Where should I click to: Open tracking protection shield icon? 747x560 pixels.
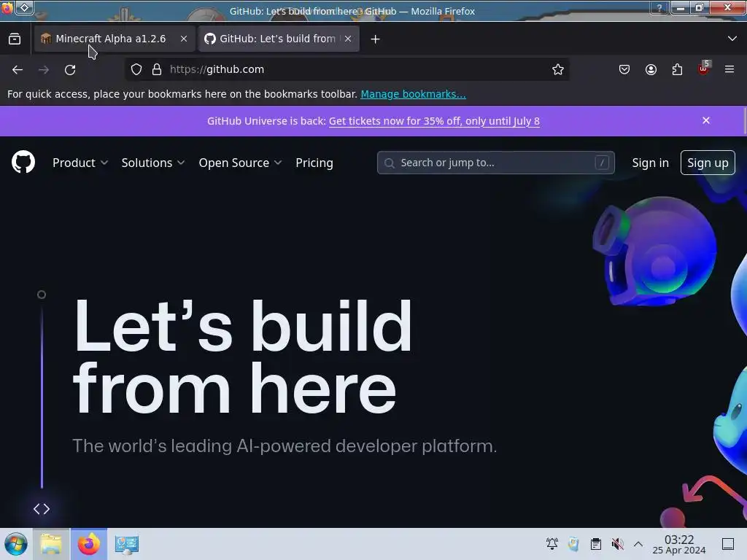(x=136, y=69)
